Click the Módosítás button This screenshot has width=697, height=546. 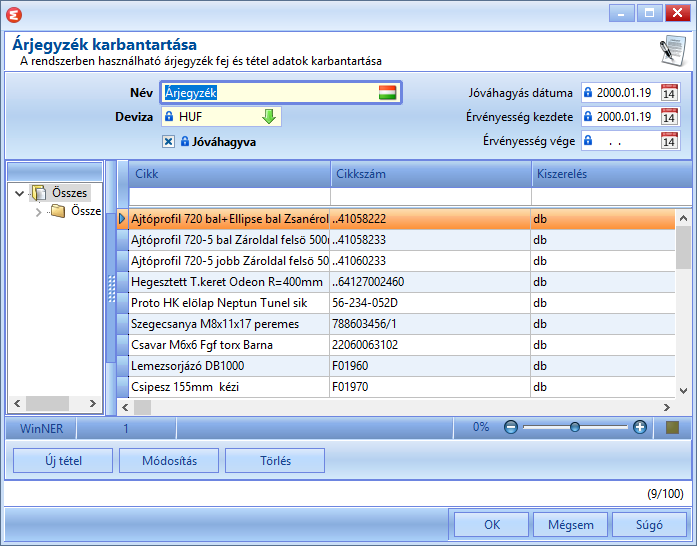point(169,461)
